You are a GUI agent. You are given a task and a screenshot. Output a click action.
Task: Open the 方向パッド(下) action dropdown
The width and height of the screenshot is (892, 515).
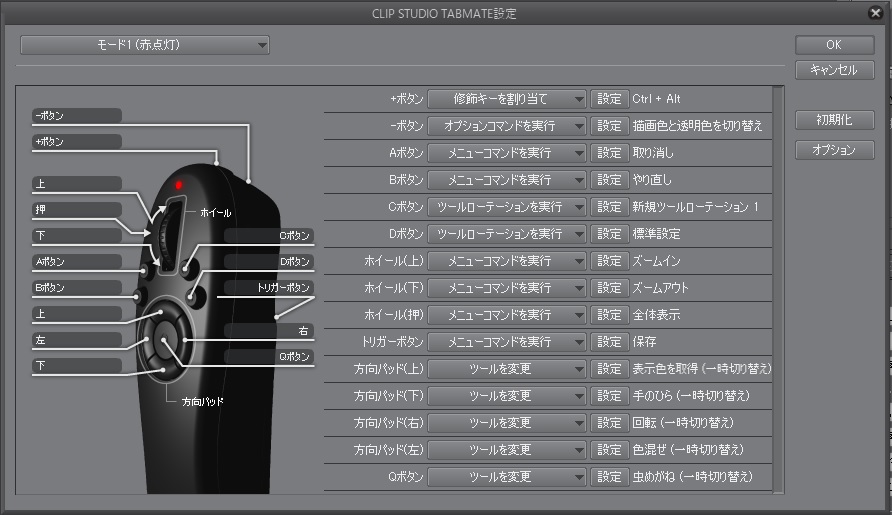pos(507,396)
